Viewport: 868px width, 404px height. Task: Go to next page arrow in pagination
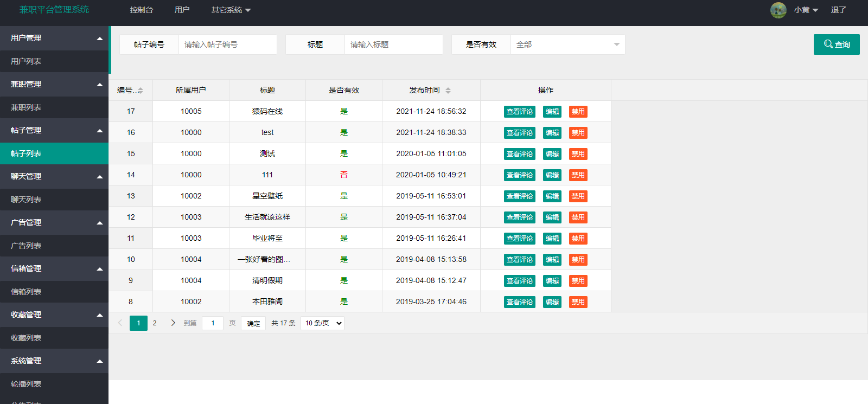(173, 323)
